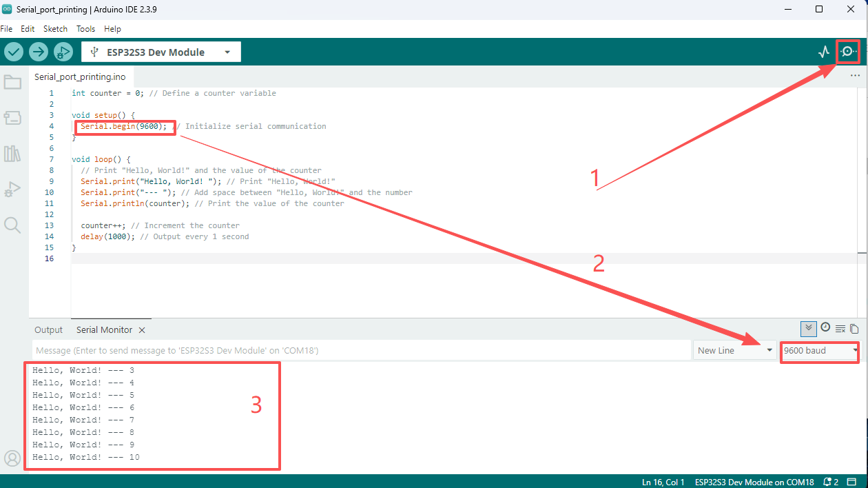The width and height of the screenshot is (868, 488).
Task: Click line number 16 in gutter
Action: pyautogui.click(x=49, y=258)
